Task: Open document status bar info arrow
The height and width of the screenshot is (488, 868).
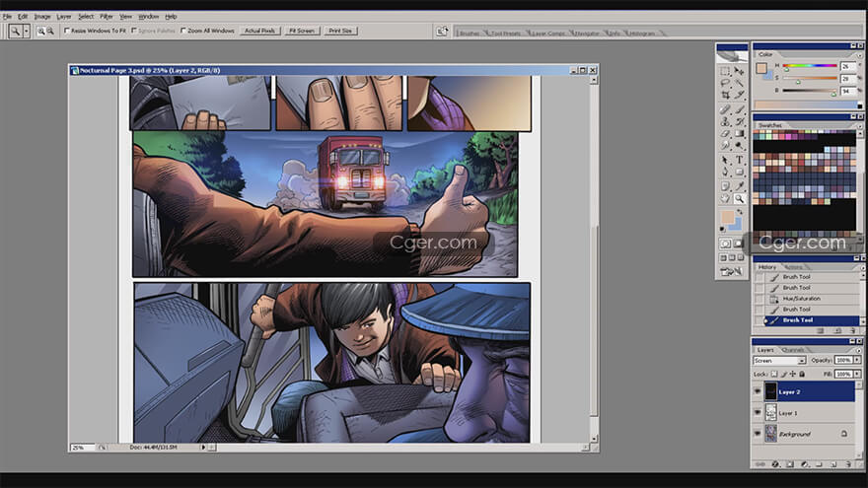Action: (203, 447)
